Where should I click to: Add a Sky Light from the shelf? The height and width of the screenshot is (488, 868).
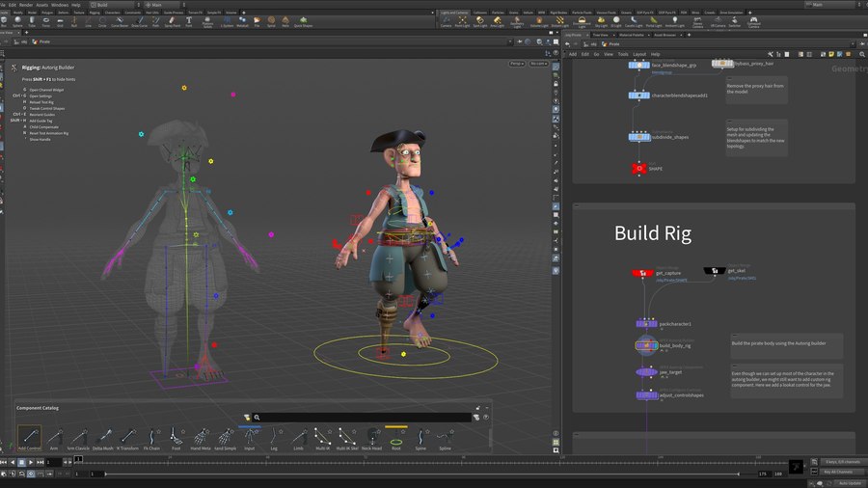coord(601,21)
